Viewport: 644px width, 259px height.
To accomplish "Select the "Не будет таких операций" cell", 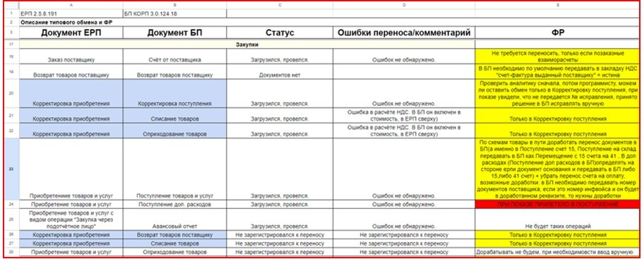I will point(558,219).
